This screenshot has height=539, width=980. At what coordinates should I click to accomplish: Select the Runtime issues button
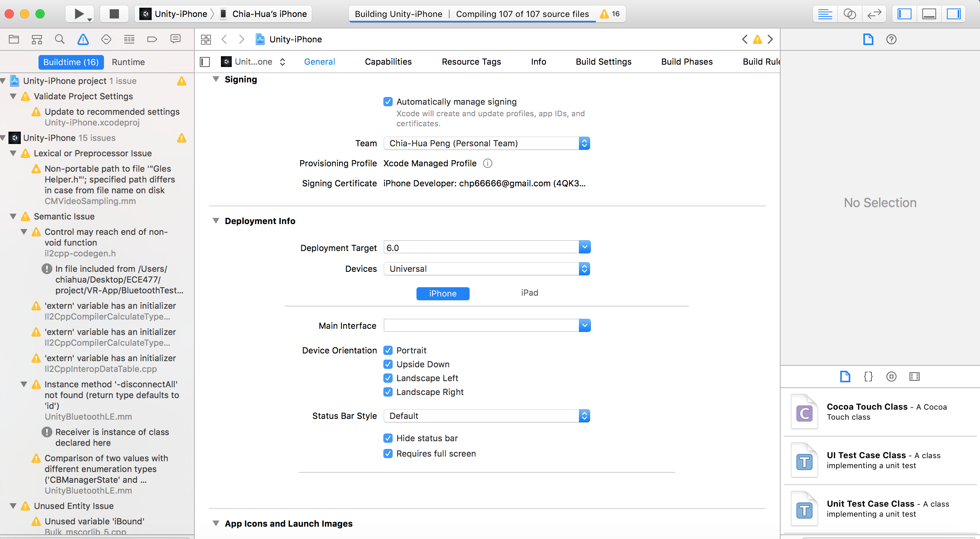pos(128,62)
